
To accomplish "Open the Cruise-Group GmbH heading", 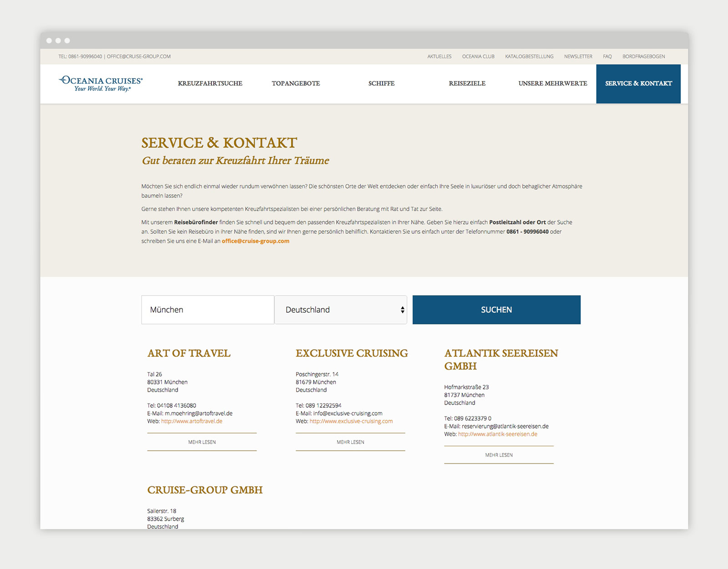I will 205,490.
